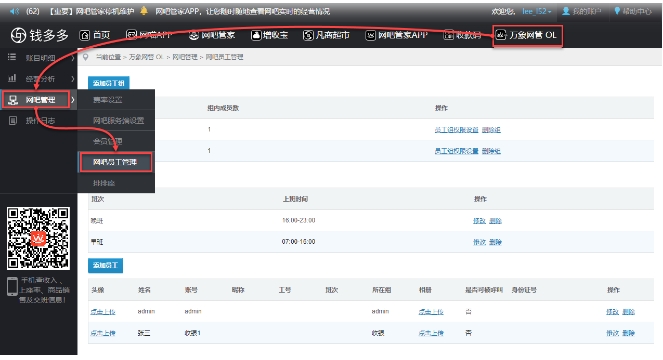Expand the 网吧管理 sidebar chevron
The height and width of the screenshot is (360, 663).
click(73, 100)
